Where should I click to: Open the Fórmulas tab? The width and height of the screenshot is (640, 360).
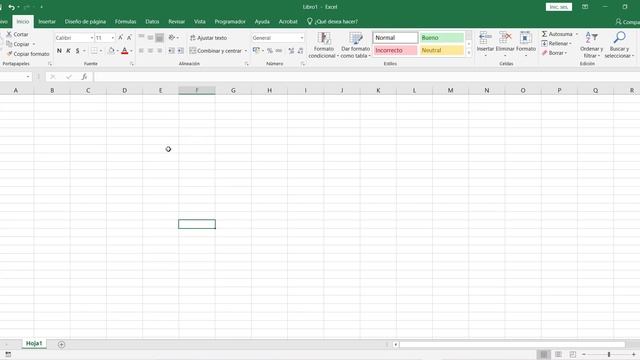click(125, 22)
